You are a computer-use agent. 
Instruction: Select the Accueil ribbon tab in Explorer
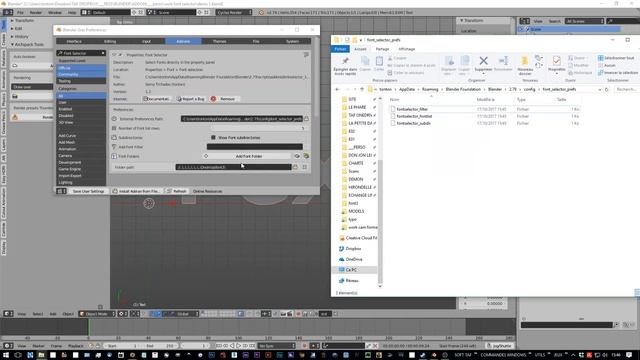[360, 49]
